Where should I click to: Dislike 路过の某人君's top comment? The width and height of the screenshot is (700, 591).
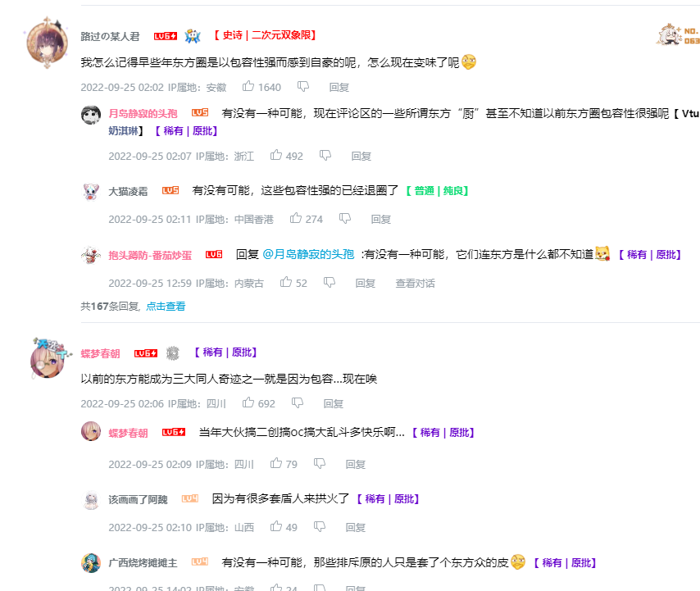coord(303,87)
